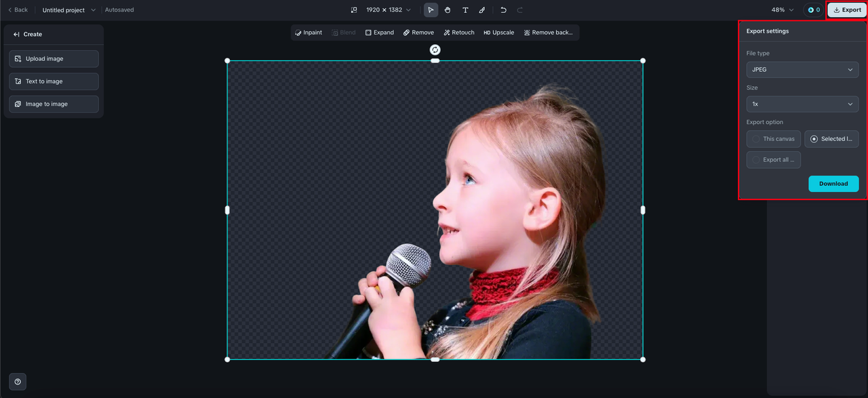Click the Blend tool

tap(344, 33)
